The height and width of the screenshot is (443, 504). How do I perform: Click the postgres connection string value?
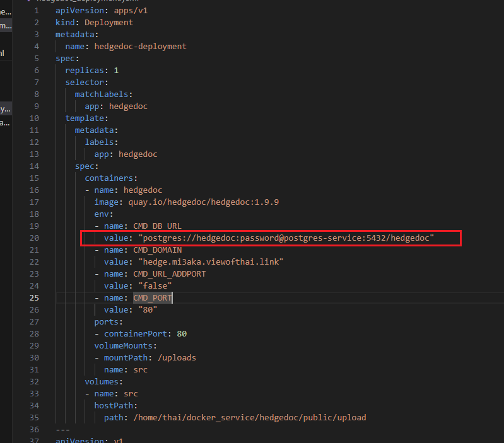pos(286,238)
